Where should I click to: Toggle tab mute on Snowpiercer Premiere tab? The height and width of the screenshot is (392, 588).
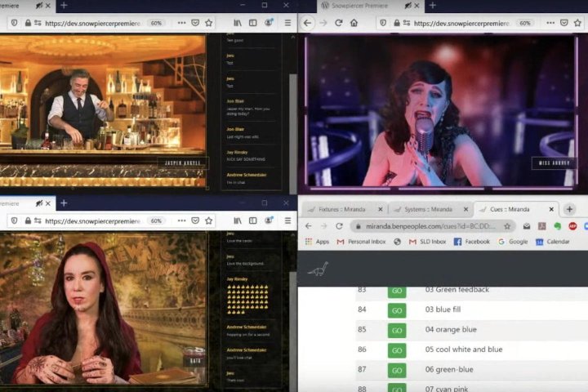408,5
